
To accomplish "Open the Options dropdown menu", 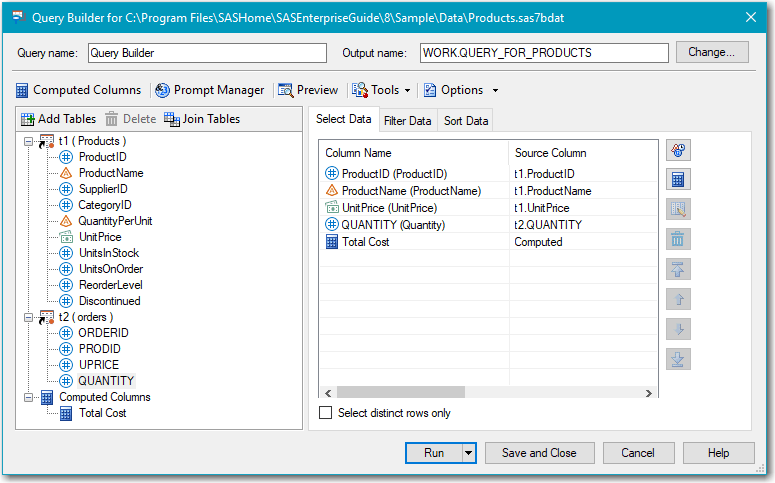I will coord(461,90).
